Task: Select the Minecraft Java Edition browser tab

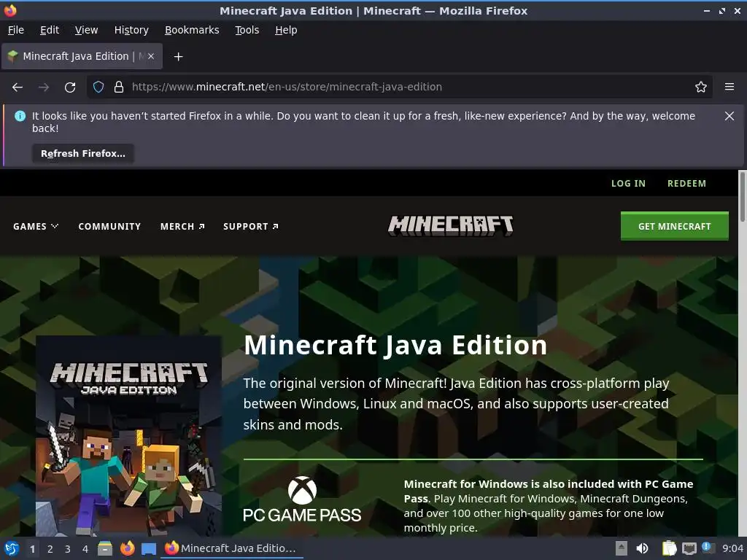Action: pos(82,56)
